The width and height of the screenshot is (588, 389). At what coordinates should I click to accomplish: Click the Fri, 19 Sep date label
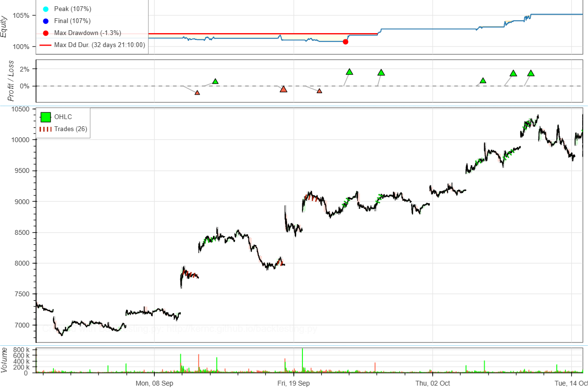click(293, 383)
